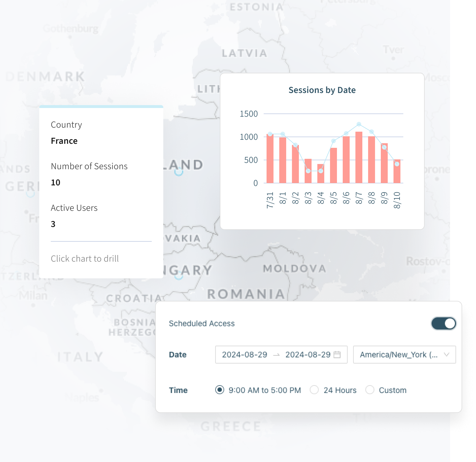The width and height of the screenshot is (476, 462).
Task: Click the DENMARK label on the map
Action: 45,77
